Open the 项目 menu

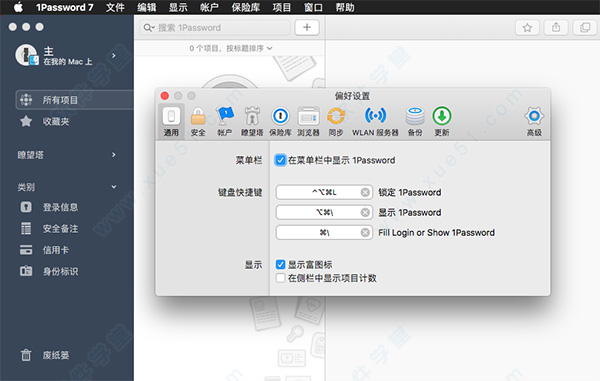point(282,7)
